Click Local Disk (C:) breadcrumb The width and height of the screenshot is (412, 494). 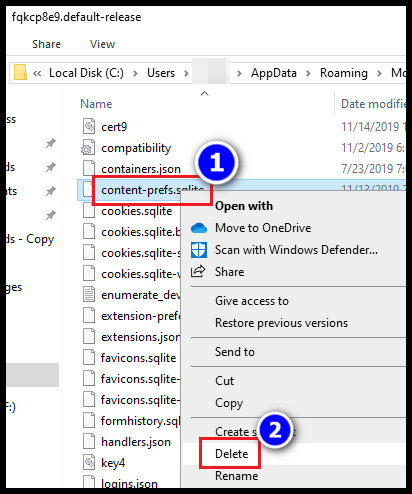86,73
